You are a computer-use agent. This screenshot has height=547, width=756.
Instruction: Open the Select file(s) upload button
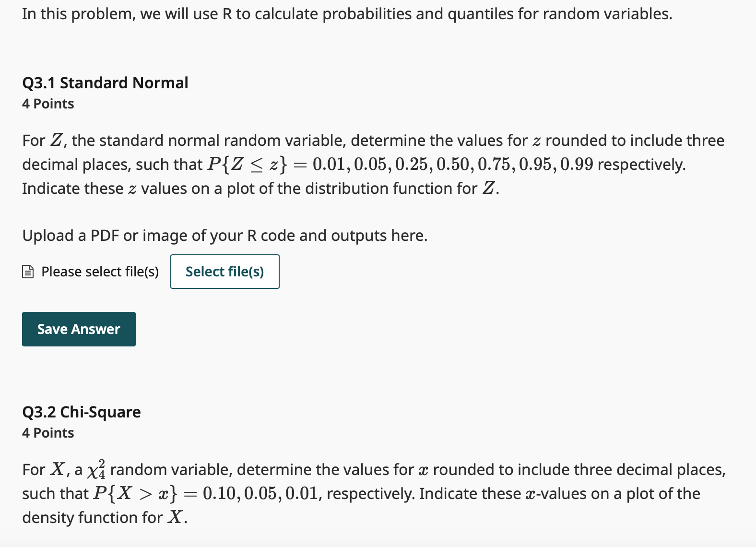click(x=224, y=272)
